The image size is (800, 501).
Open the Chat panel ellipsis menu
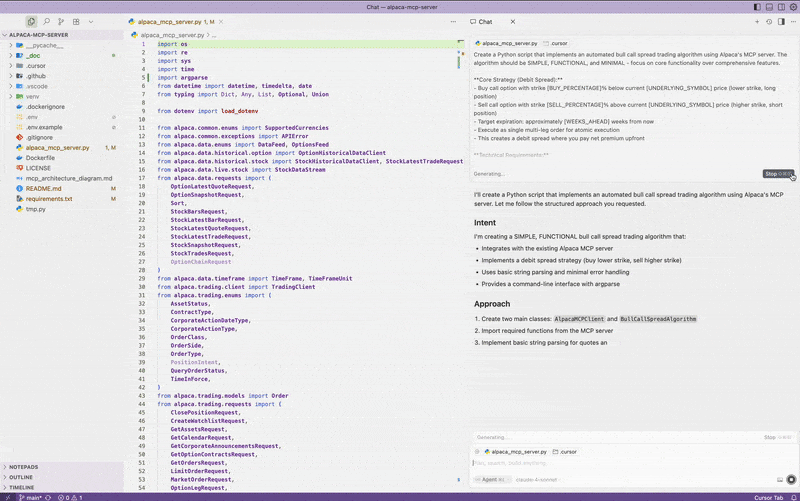pyautogui.click(x=793, y=22)
